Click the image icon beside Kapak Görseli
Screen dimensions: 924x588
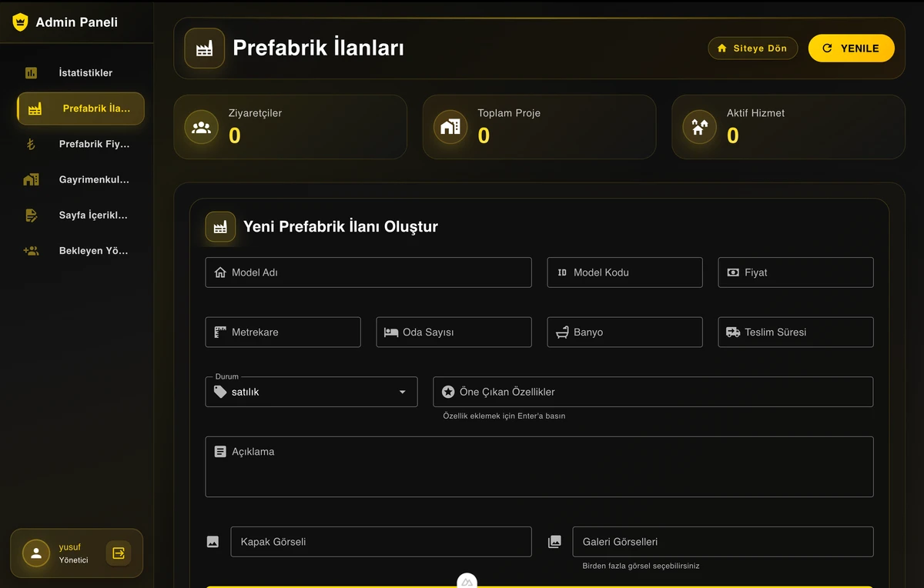click(213, 542)
